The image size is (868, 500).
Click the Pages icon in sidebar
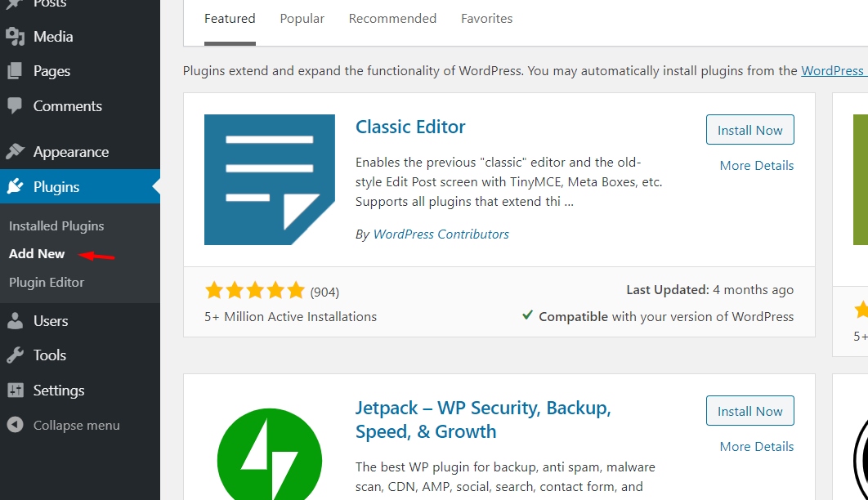(15, 71)
